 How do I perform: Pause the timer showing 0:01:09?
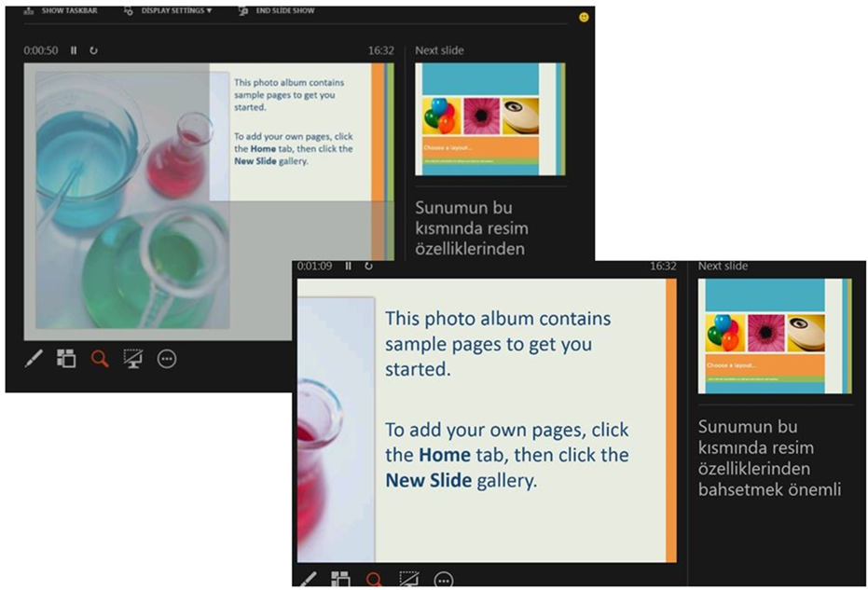348,267
